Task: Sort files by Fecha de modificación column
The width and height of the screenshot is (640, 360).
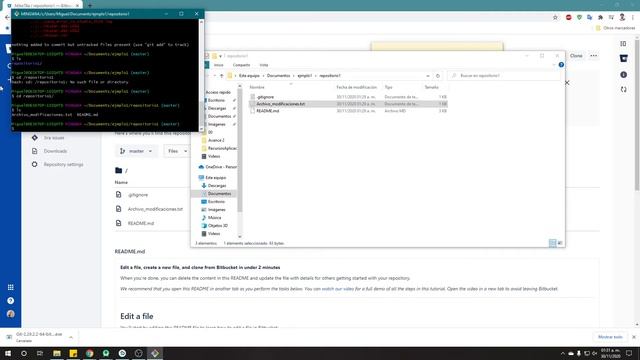Action: tap(356, 87)
